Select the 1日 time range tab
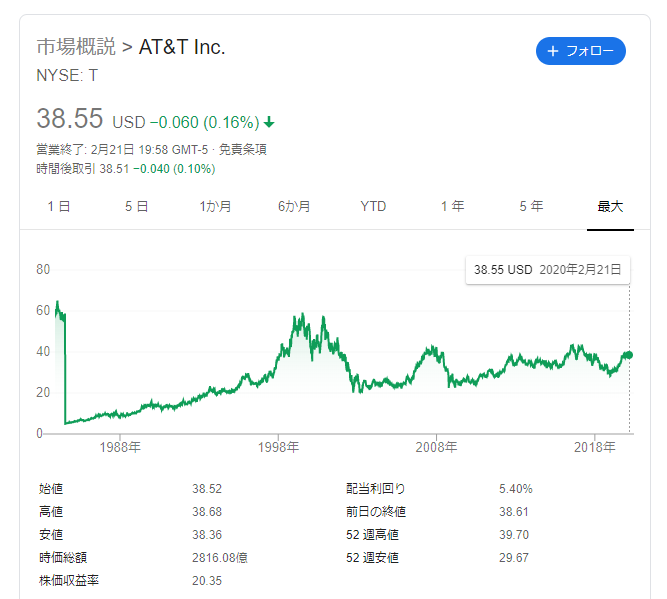Screen dimensions: 667x599 pyautogui.click(x=59, y=206)
